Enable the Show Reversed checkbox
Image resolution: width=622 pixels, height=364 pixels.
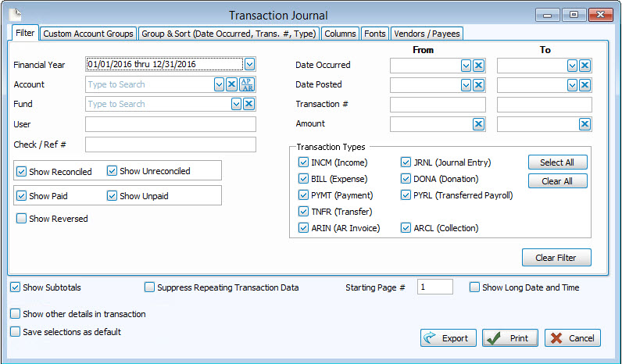click(x=22, y=219)
